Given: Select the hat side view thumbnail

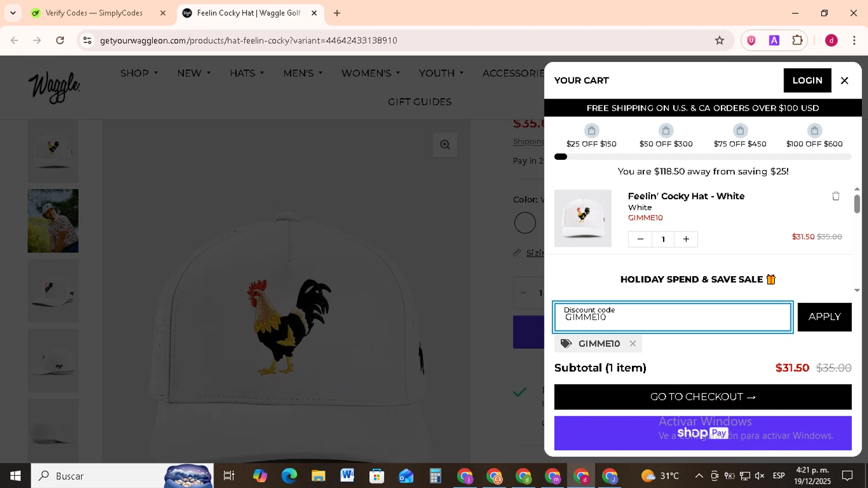Looking at the screenshot, I should 53,291.
